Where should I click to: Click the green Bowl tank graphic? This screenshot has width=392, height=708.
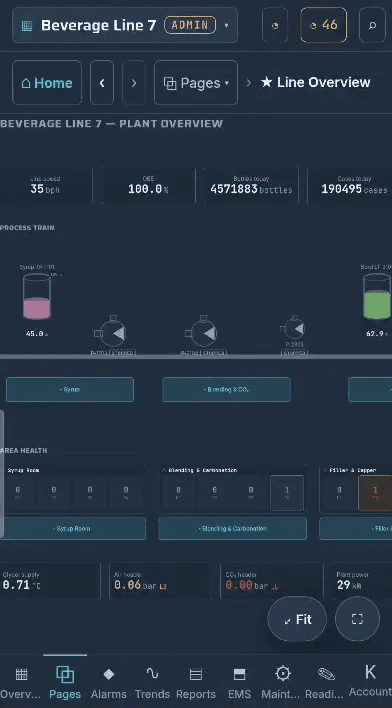pyautogui.click(x=377, y=297)
